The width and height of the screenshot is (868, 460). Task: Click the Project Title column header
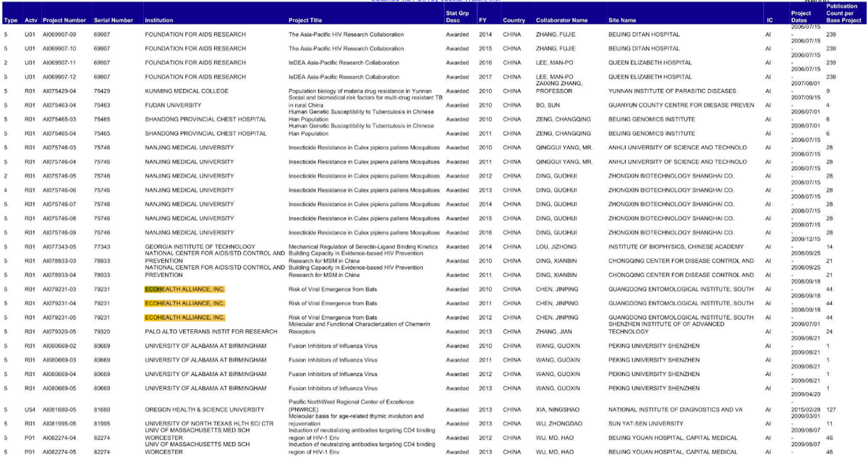point(305,20)
